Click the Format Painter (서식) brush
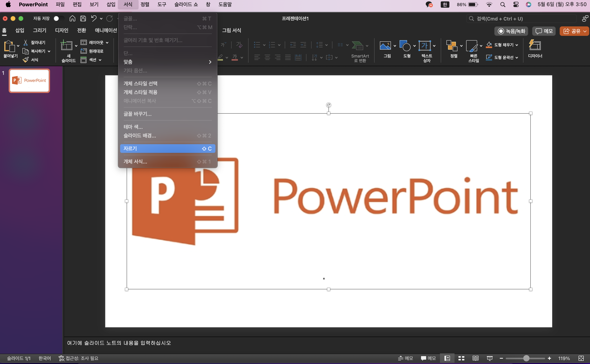The height and width of the screenshot is (364, 590). (31, 60)
